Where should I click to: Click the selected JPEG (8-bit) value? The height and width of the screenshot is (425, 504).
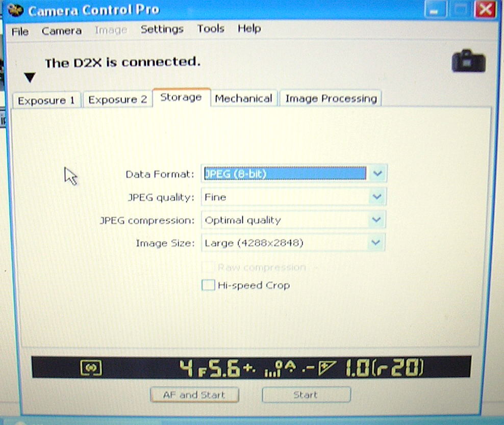click(x=285, y=174)
